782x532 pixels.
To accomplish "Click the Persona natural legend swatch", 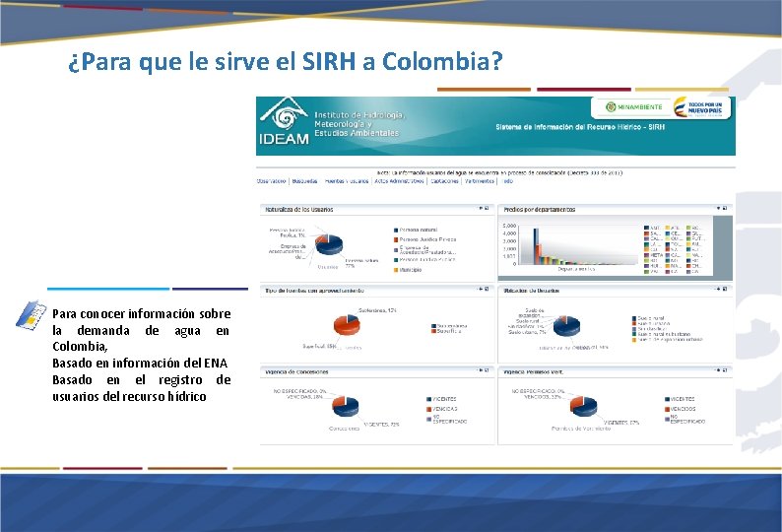I will coord(396,231).
